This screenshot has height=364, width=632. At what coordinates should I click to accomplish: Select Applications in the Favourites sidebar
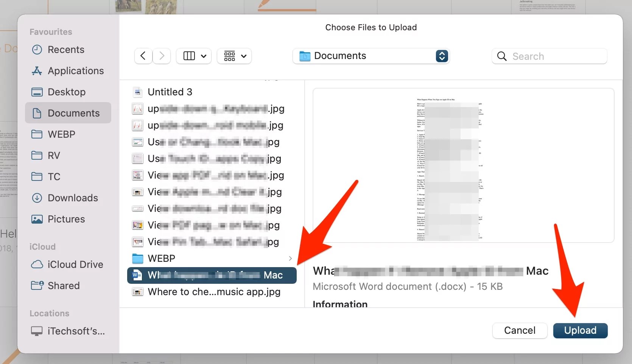coord(76,71)
